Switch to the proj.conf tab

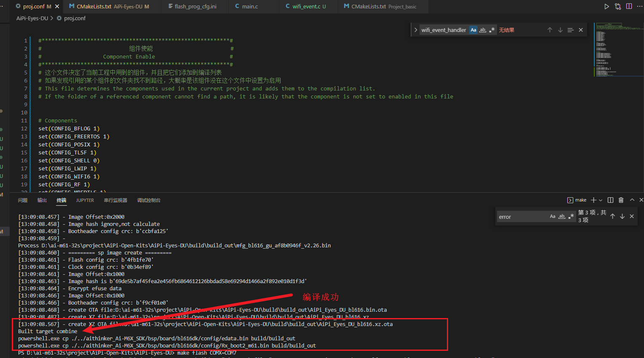point(34,6)
